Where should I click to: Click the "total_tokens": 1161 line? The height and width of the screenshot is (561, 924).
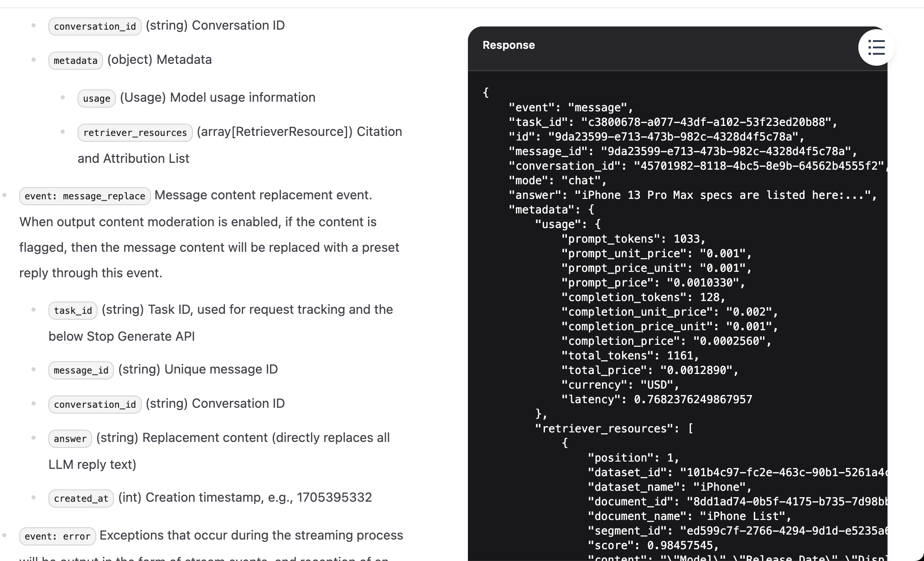coord(630,356)
